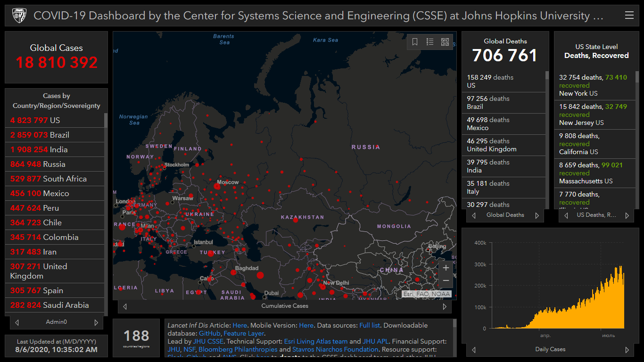Open the hamburger menu in header
The height and width of the screenshot is (362, 644).
[629, 16]
